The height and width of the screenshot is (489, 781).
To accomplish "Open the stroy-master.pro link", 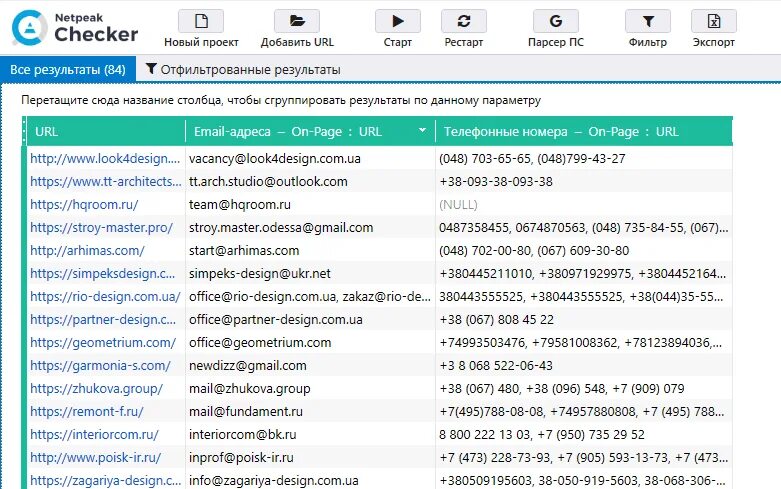I will (x=101, y=227).
